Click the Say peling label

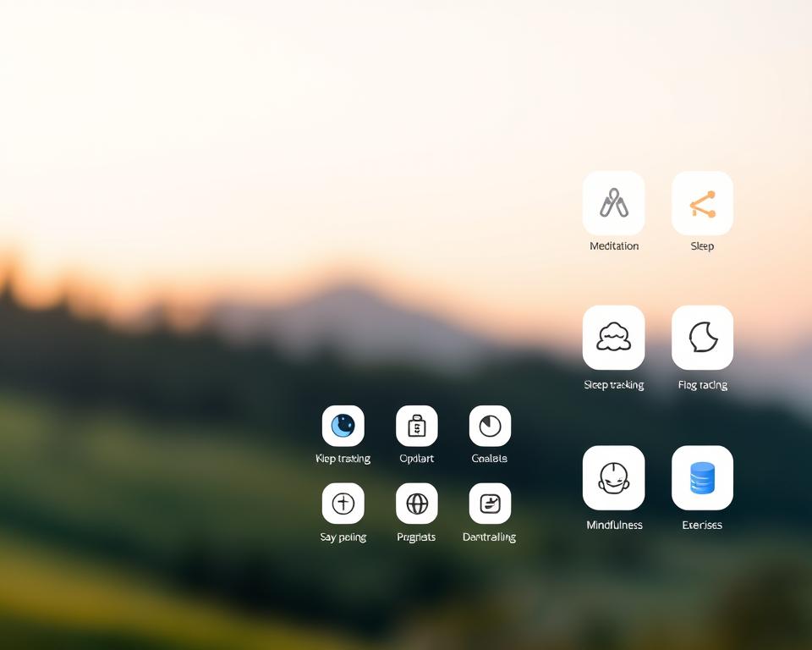point(343,537)
